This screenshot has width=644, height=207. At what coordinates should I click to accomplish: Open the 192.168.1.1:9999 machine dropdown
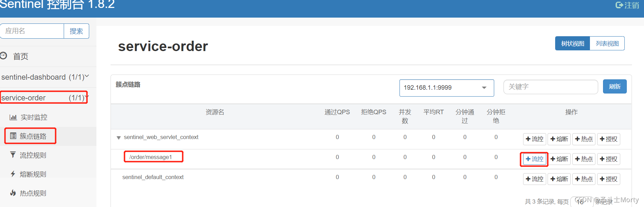pyautogui.click(x=447, y=88)
